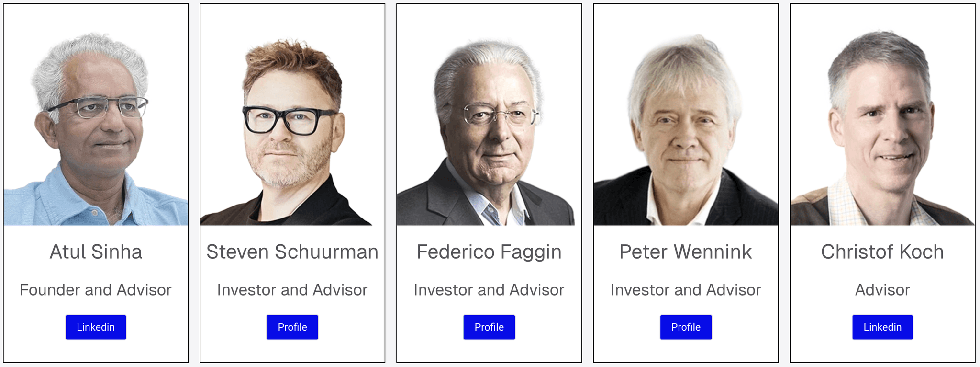Click the Profile button under Steven Schuurman
Image resolution: width=980 pixels, height=367 pixels.
click(292, 327)
